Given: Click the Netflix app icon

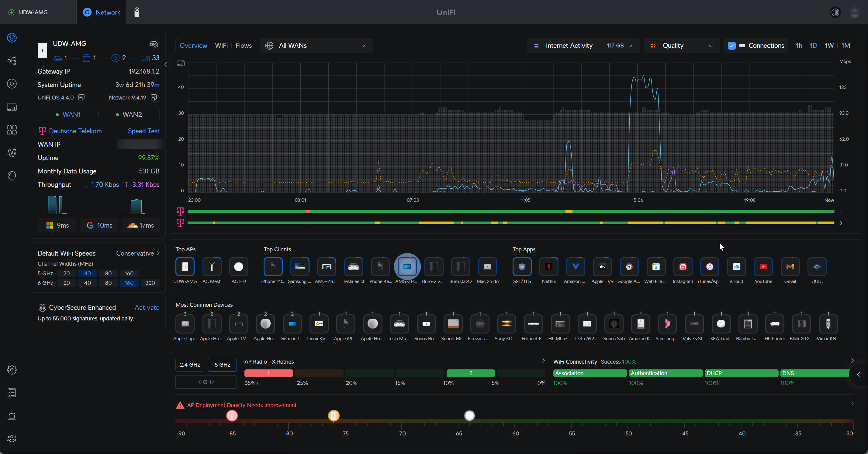Looking at the screenshot, I should 548,267.
